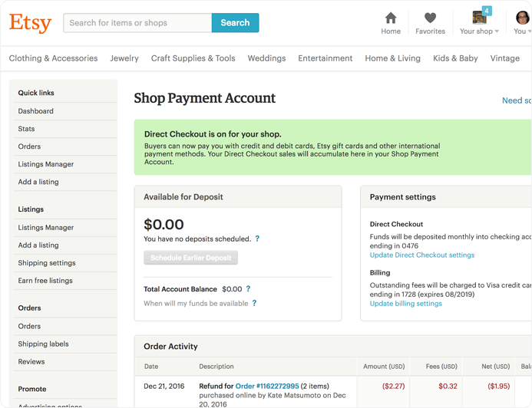Click the Etsy logo
Image resolution: width=532 pixels, height=408 pixels.
coord(30,23)
